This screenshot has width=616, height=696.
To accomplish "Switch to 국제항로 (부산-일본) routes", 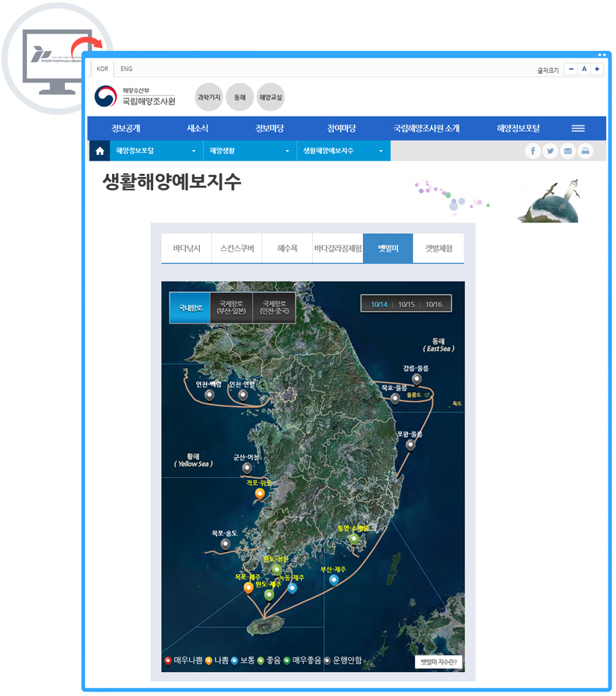I will 231,308.
